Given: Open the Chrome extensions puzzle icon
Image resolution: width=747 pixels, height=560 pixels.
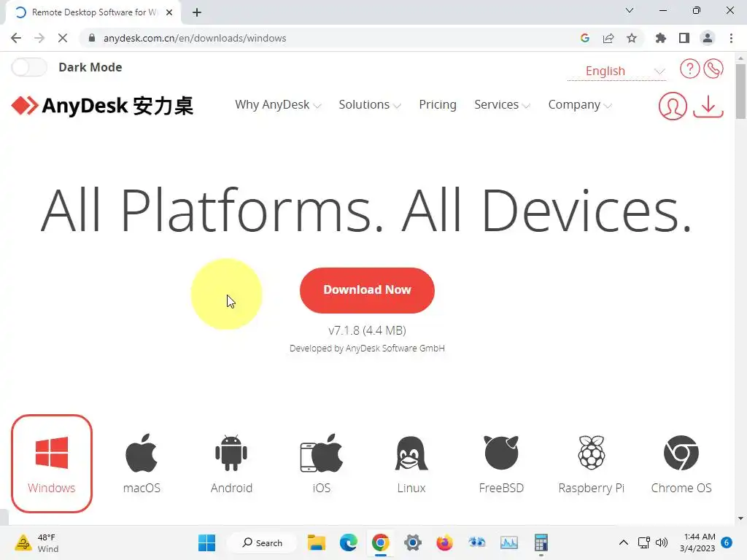Looking at the screenshot, I should (661, 38).
